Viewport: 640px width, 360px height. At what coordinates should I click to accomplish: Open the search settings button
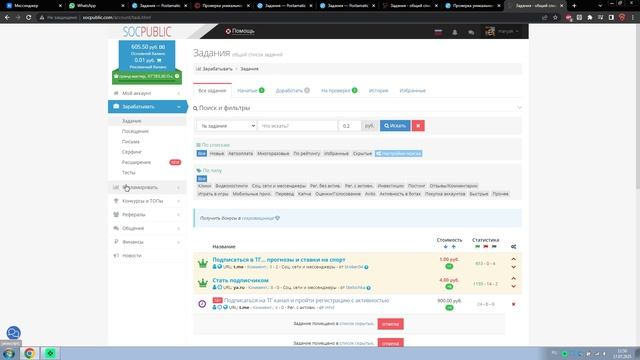(x=398, y=153)
